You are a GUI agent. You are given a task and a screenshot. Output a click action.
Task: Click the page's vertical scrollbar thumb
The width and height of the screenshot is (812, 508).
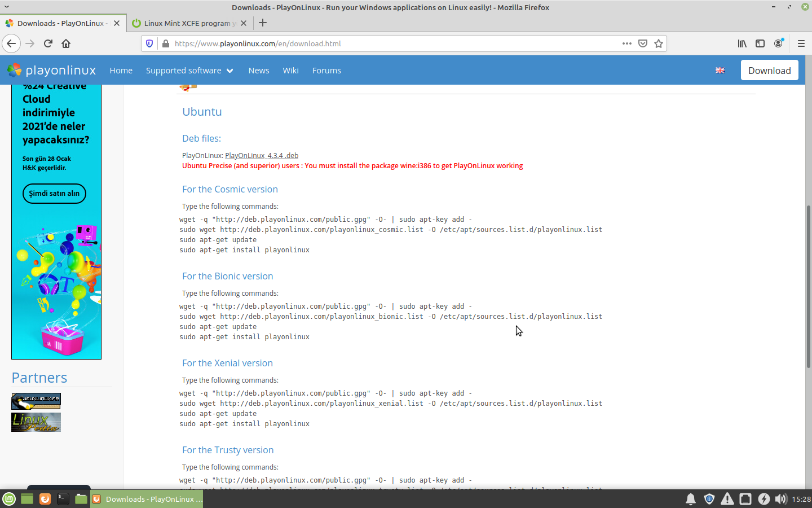(808, 286)
